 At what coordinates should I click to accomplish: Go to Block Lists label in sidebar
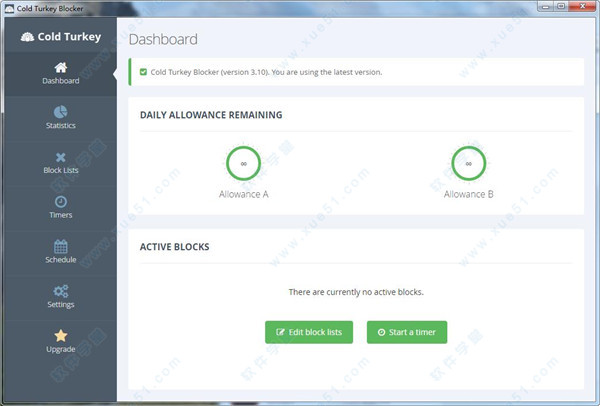coord(61,170)
